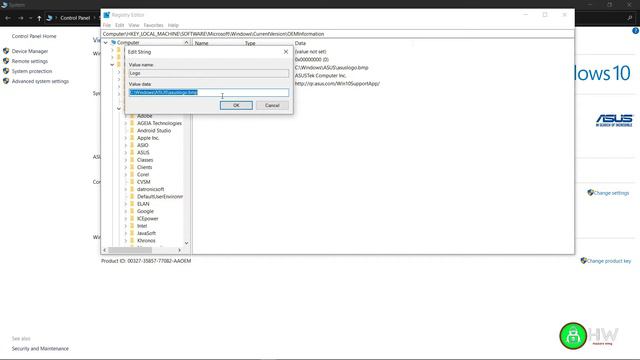Select the 0x00000000 (0) data value
Viewport: 640px width, 360px height.
[311, 60]
